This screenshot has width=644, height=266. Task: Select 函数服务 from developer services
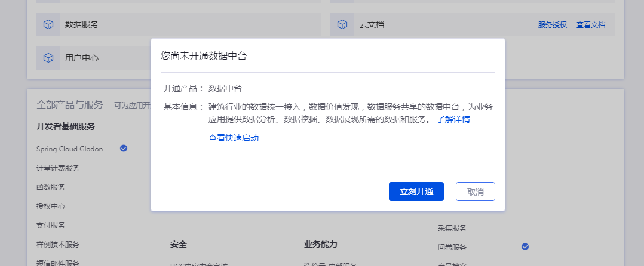tap(51, 187)
